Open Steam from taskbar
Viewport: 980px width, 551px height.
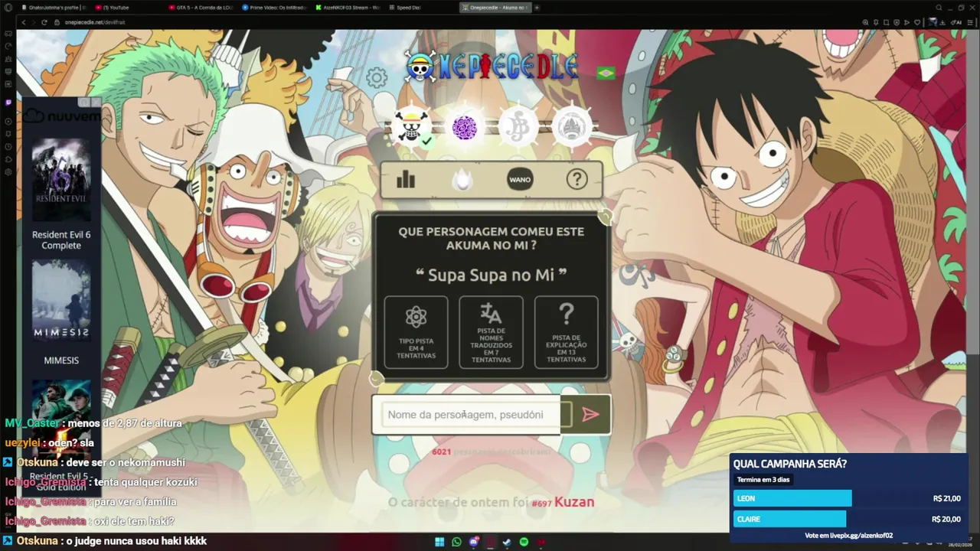tap(507, 542)
